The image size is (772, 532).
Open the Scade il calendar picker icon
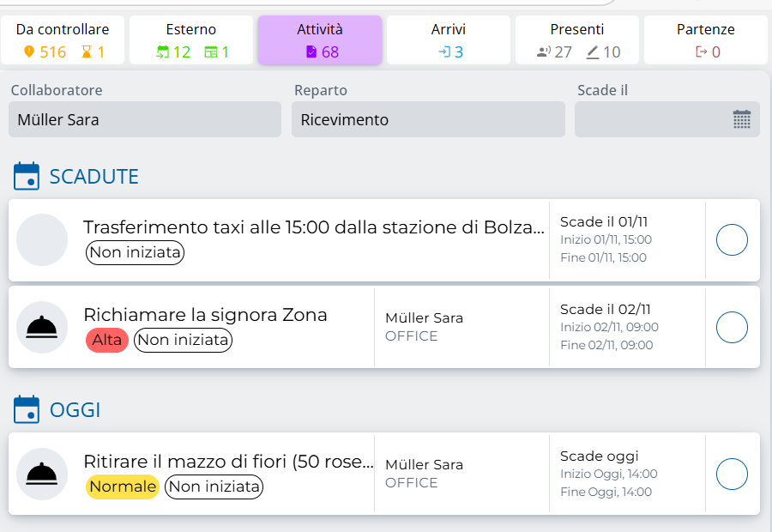point(742,120)
